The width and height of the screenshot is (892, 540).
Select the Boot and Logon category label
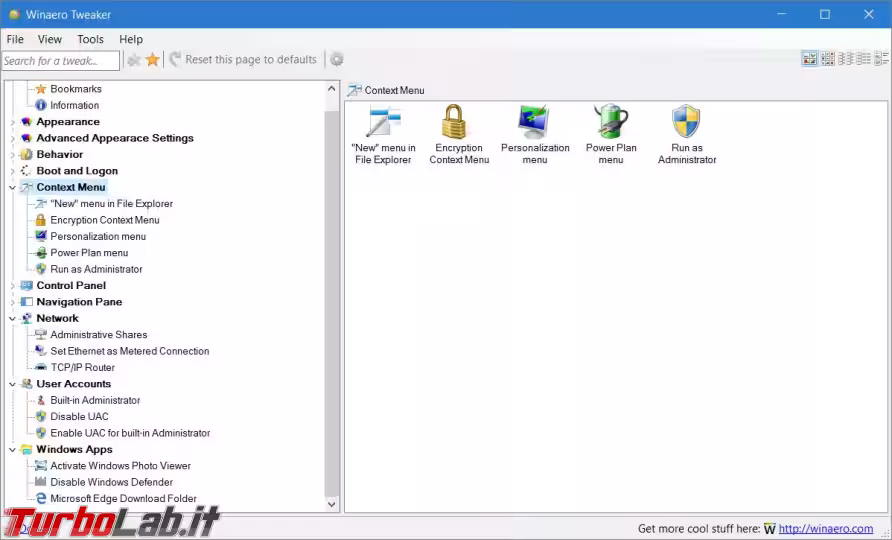77,171
